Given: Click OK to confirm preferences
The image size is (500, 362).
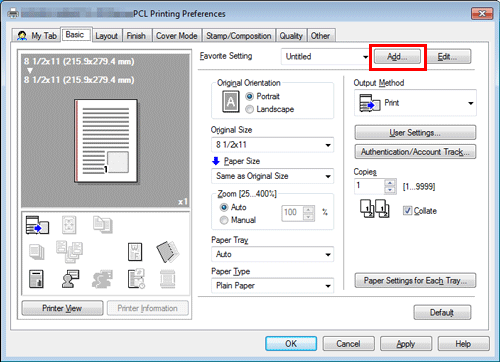Looking at the screenshot, I should 291,344.
